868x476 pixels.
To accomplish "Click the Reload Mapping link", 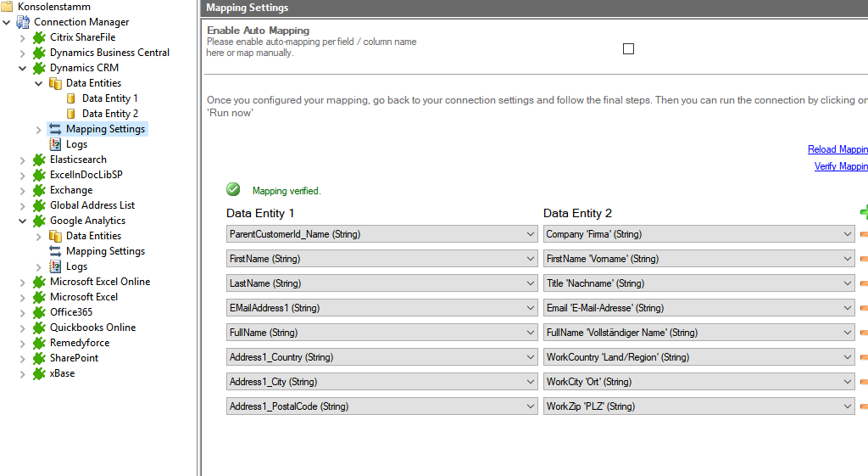I will point(837,149).
